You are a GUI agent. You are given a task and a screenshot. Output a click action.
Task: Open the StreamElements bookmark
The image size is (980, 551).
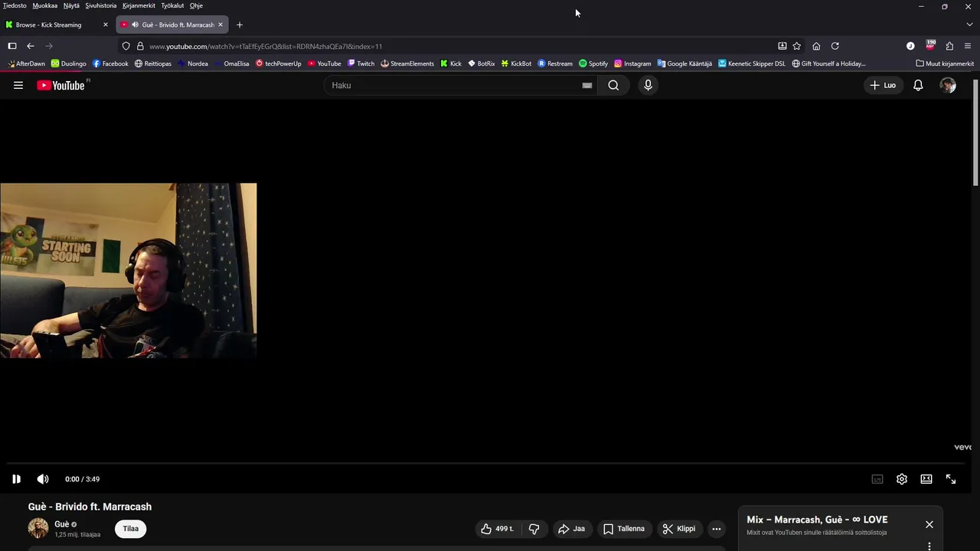tap(407, 64)
